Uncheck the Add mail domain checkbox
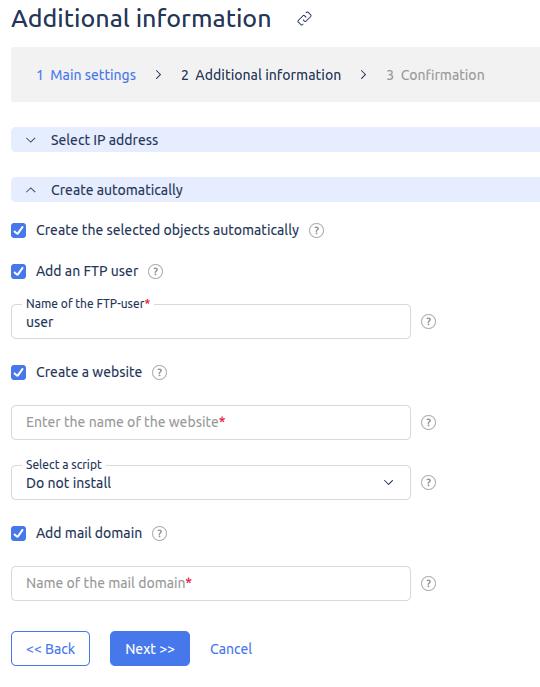This screenshot has height=687, width=540. pyautogui.click(x=18, y=533)
